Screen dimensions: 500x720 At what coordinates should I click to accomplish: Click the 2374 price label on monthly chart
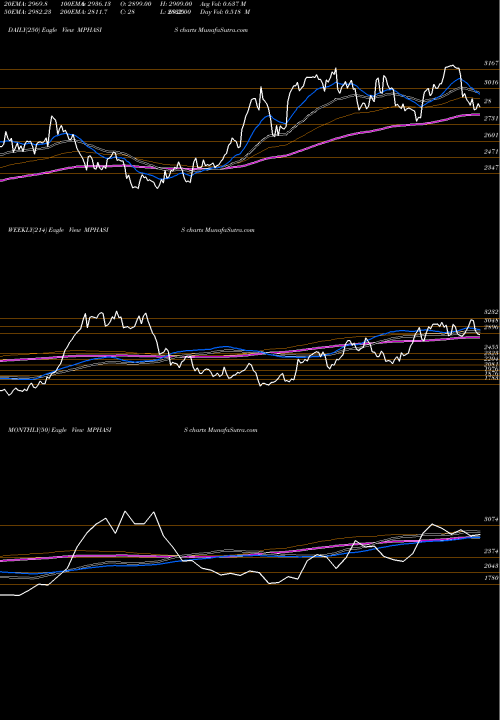[x=491, y=551]
